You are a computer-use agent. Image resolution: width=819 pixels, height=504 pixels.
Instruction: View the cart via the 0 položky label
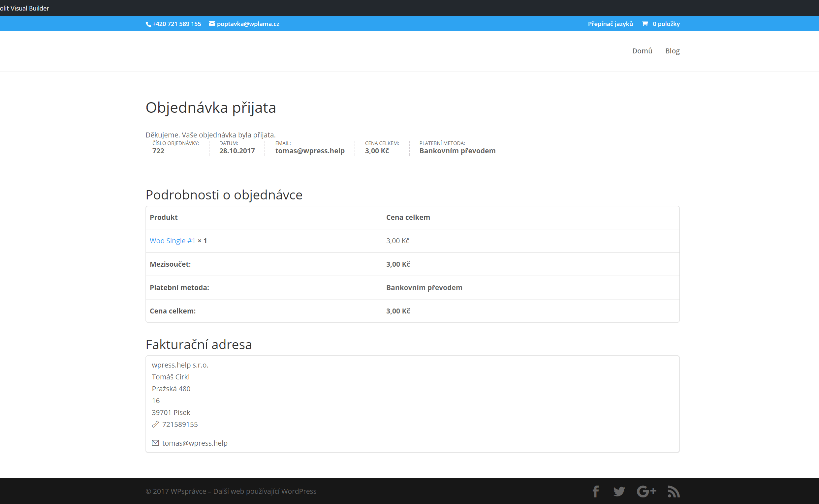pyautogui.click(x=666, y=24)
